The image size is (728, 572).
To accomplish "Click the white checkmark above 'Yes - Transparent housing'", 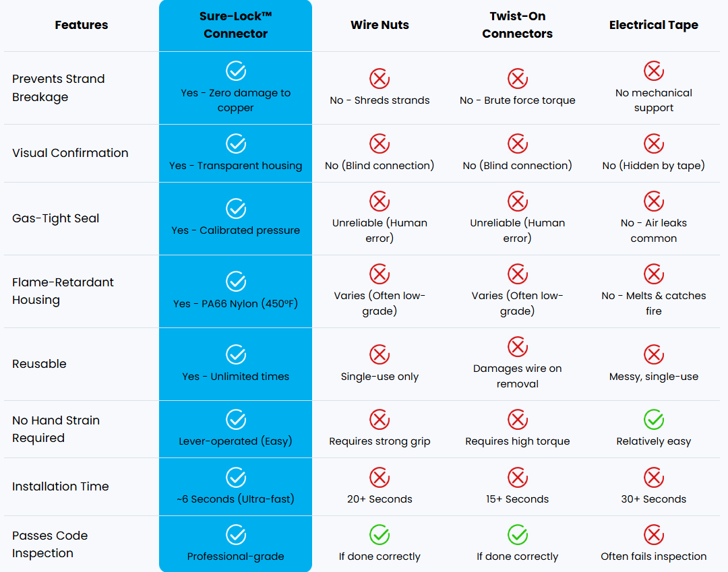I will (236, 144).
